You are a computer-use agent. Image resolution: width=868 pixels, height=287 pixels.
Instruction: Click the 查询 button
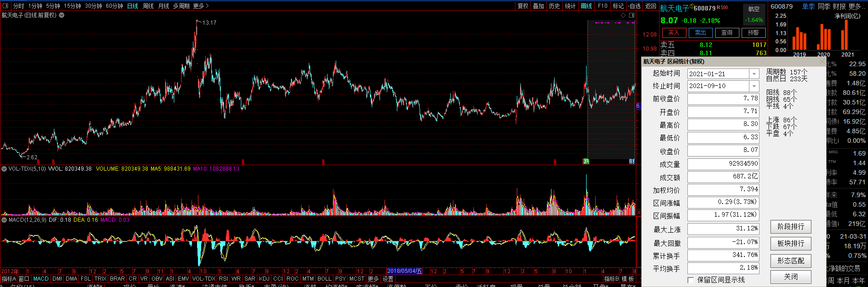pos(727,32)
